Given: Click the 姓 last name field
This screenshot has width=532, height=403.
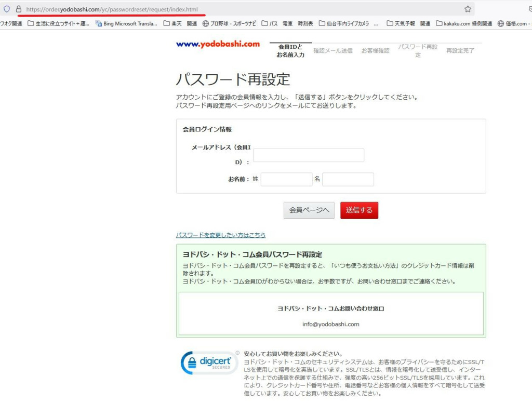Looking at the screenshot, I should click(286, 180).
